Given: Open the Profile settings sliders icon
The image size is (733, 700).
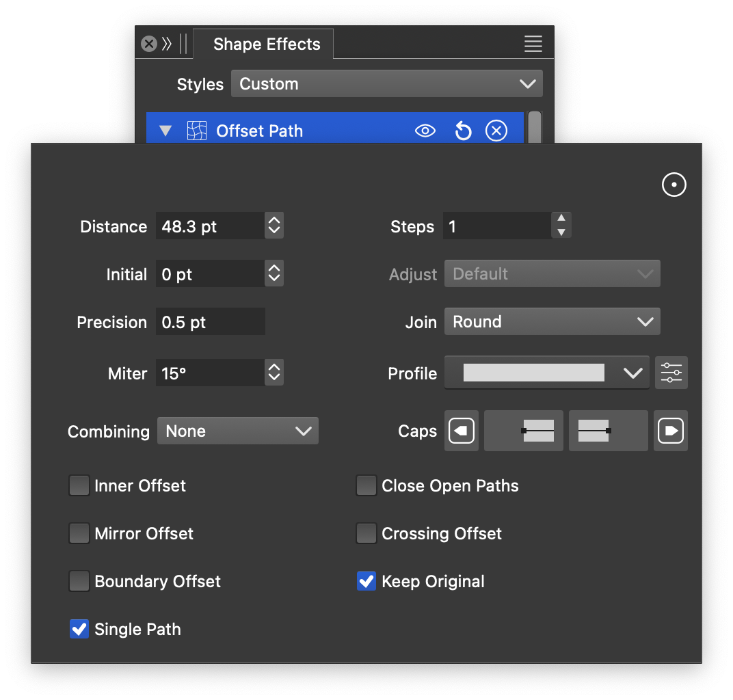Looking at the screenshot, I should point(671,373).
